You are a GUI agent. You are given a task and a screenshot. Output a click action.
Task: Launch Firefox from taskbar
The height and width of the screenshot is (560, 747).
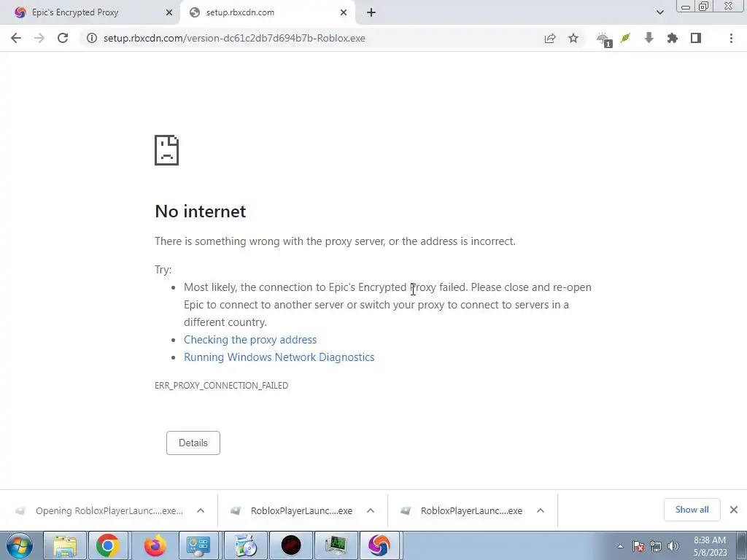[x=155, y=545]
